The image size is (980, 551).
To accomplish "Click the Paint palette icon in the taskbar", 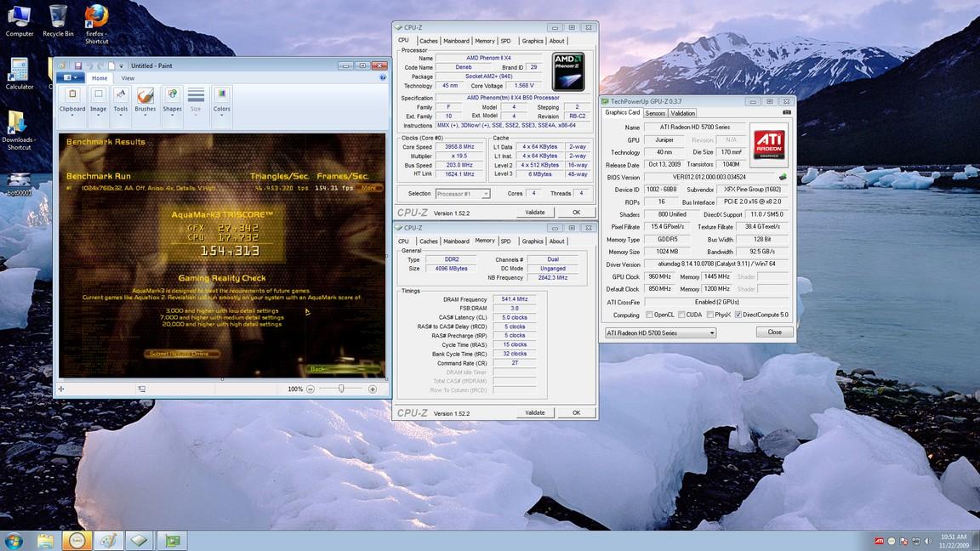I will [x=108, y=541].
